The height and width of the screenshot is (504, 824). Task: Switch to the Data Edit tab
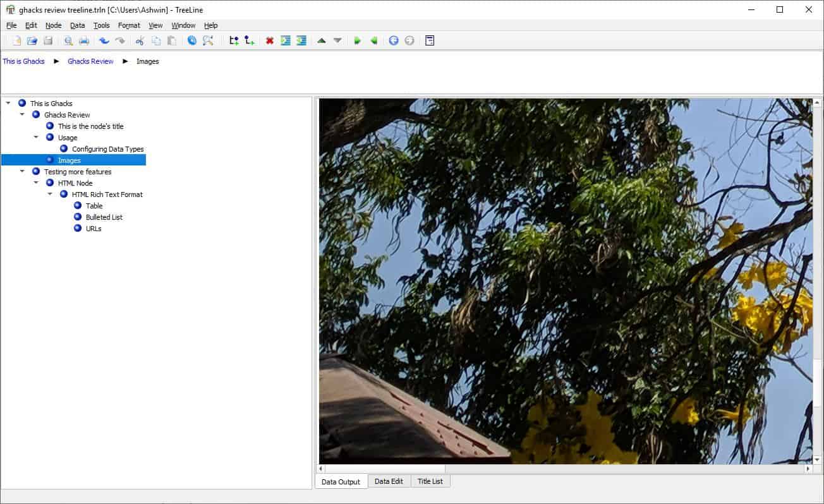tap(389, 481)
